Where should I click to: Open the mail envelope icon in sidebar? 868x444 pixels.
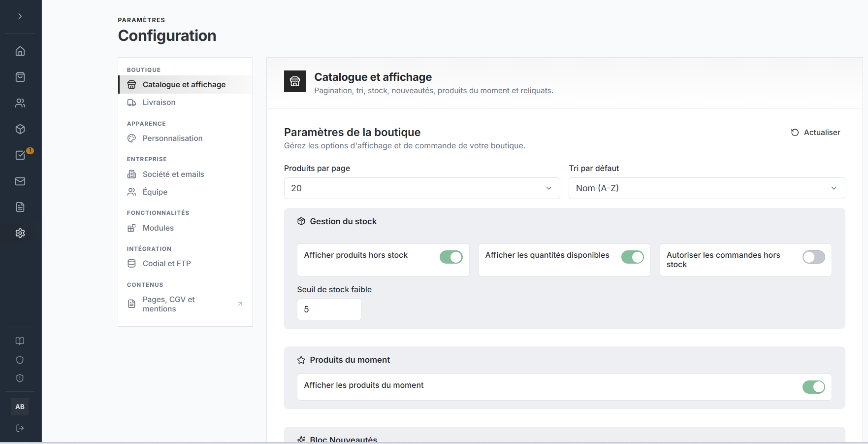coord(20,181)
